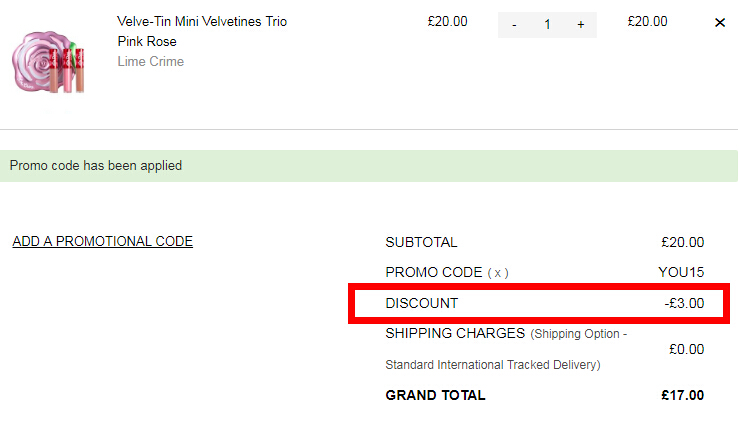Click the Subtotal row amount
The width and height of the screenshot is (739, 431).
682,242
